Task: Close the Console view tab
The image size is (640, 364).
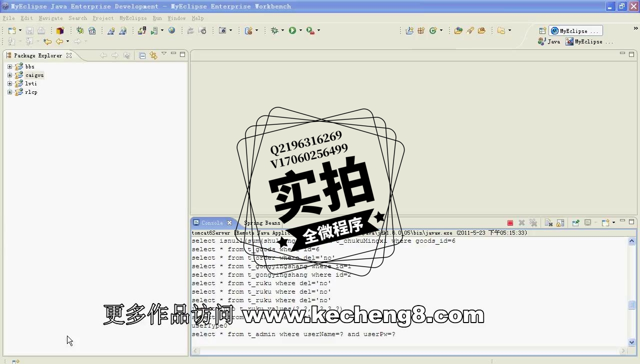Action: pyautogui.click(x=229, y=223)
